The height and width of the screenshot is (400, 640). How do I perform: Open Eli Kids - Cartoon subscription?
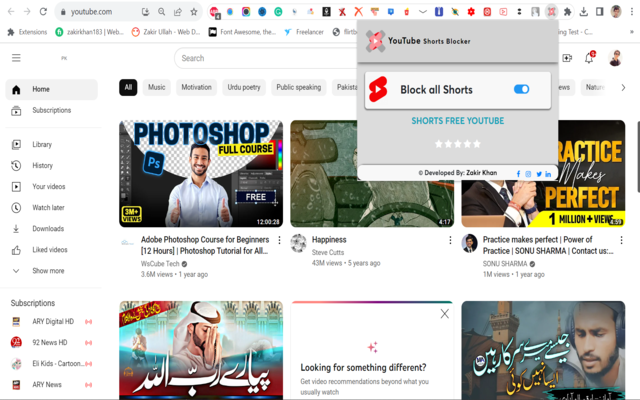pos(51,363)
